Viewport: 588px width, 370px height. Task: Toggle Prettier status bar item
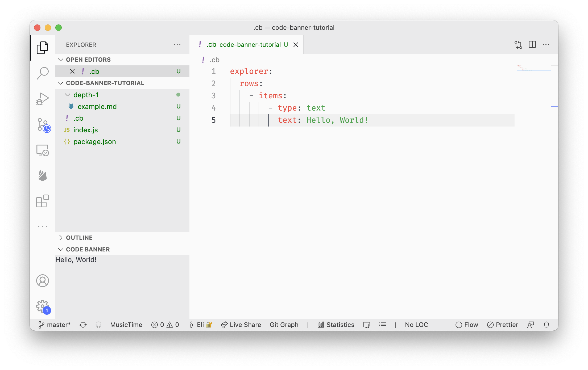tap(503, 325)
